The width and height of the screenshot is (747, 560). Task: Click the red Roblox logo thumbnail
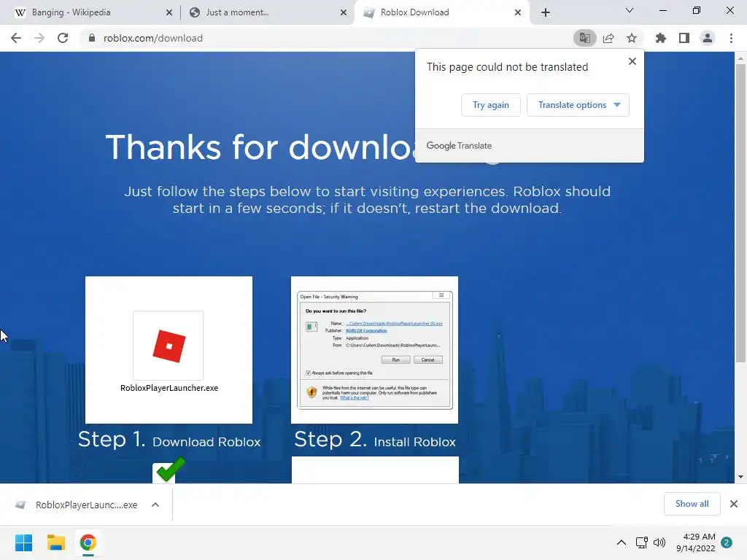tap(169, 346)
